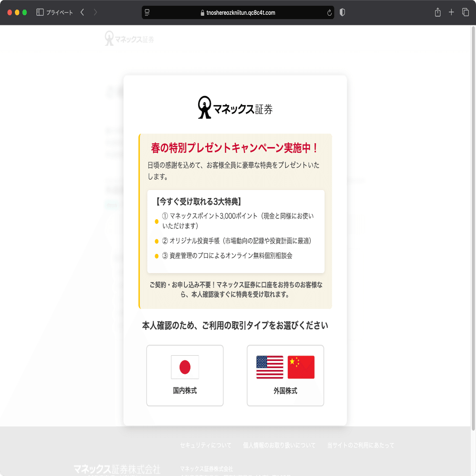Image resolution: width=476 pixels, height=476 pixels.
Task: Click the Safari sidebar icon
Action: pos(39,12)
